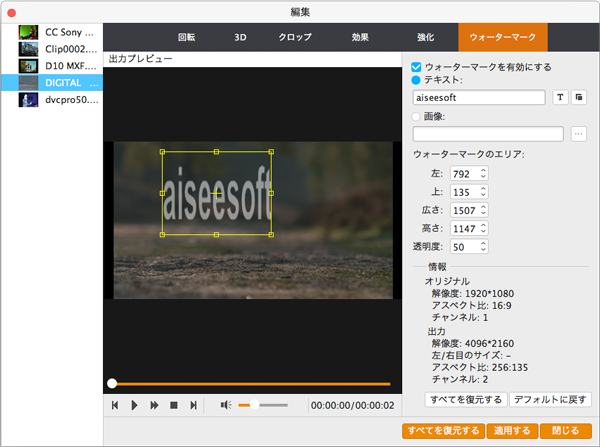Viewport: 600px width, 447px height.
Task: Click the empty image path field
Action: coord(488,134)
